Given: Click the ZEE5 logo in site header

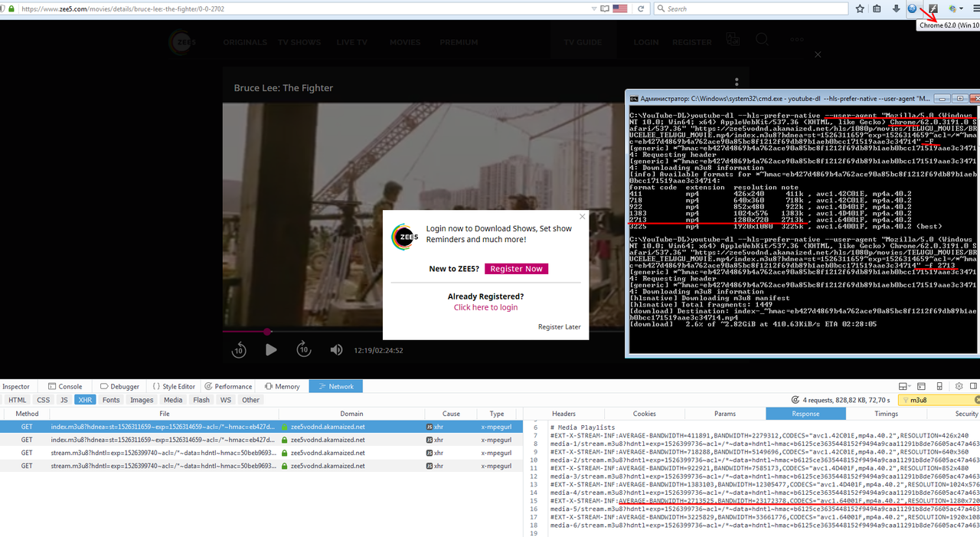Looking at the screenshot, I should click(184, 43).
